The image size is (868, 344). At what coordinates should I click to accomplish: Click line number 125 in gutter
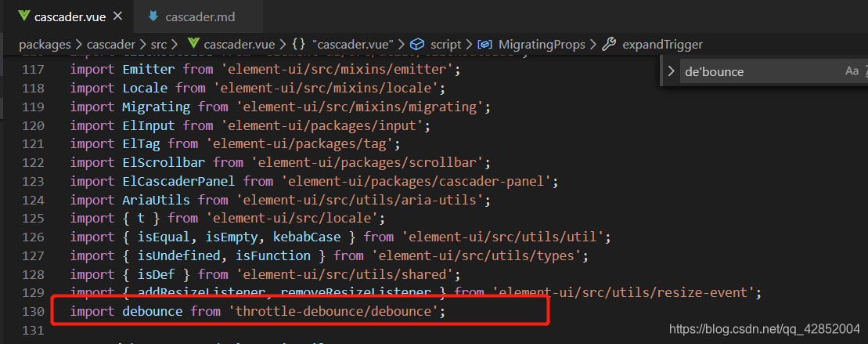click(x=33, y=219)
